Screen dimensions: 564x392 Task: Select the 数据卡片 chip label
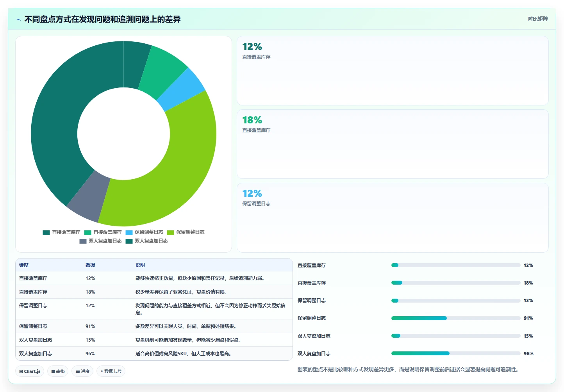point(113,371)
